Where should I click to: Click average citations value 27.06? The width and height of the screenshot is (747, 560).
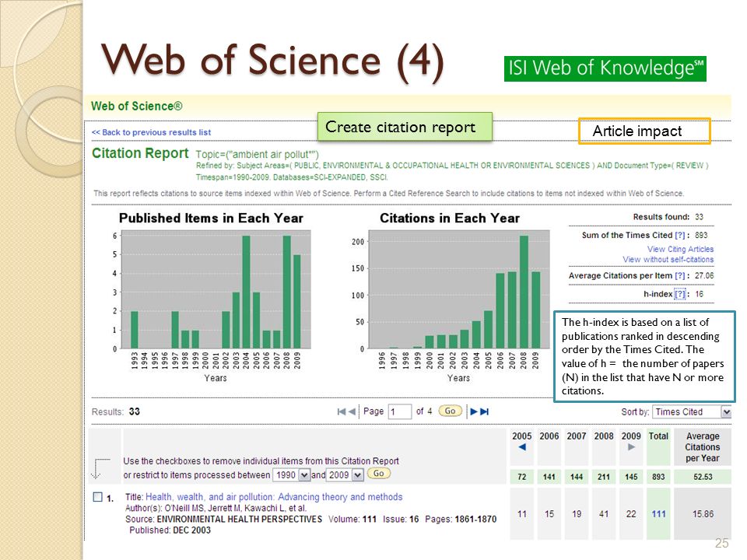tap(704, 275)
